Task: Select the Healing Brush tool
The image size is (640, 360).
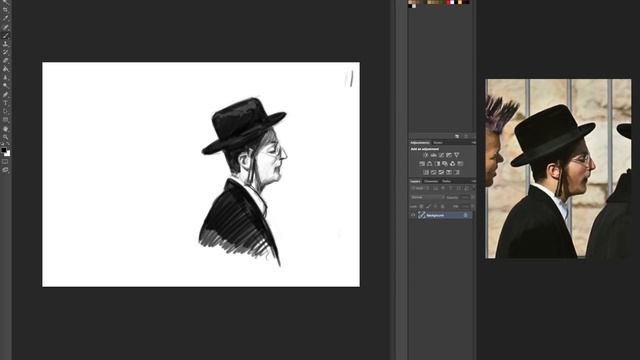Action: (5, 27)
